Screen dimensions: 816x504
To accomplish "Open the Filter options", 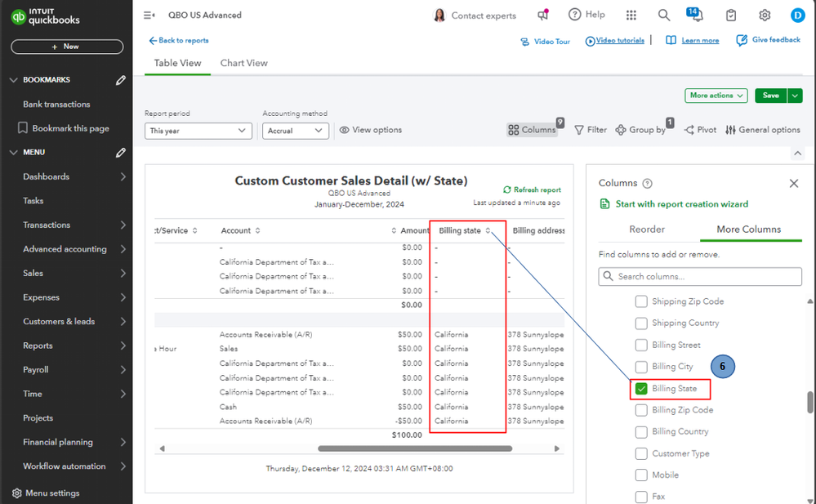I will point(591,130).
